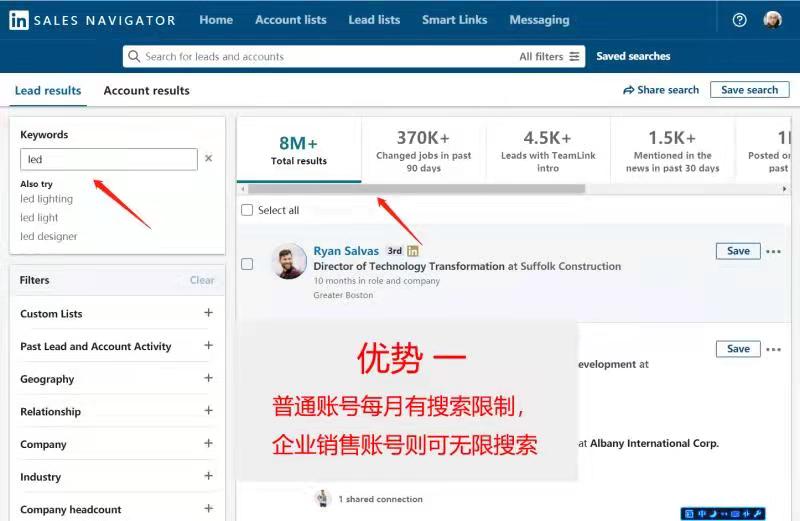Click the search magnifier icon
This screenshot has width=800, height=521.
[x=134, y=56]
